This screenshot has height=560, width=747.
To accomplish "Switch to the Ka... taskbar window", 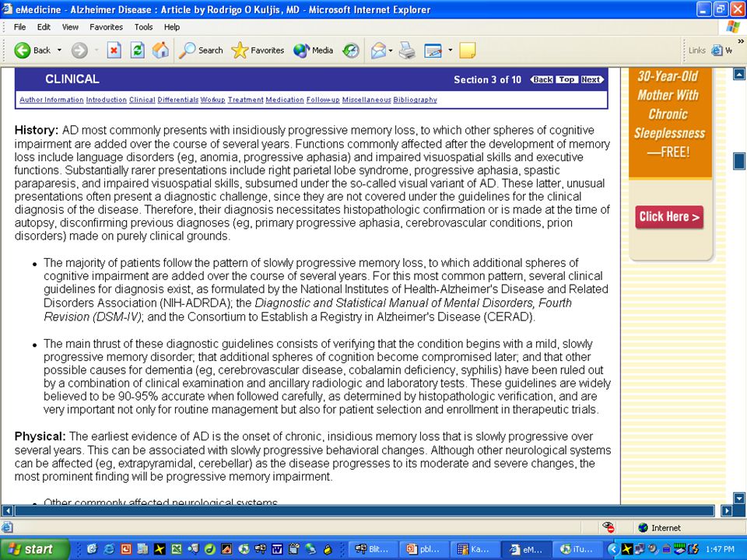I will (474, 549).
